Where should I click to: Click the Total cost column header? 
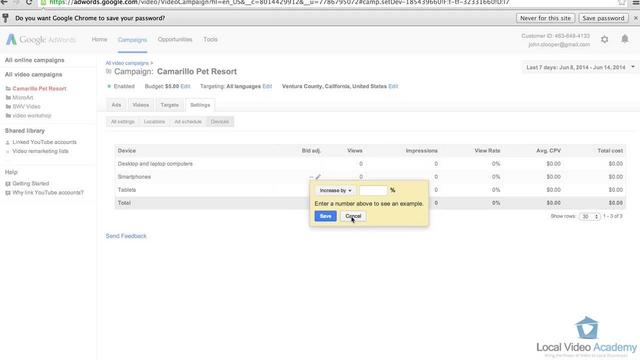click(x=610, y=151)
